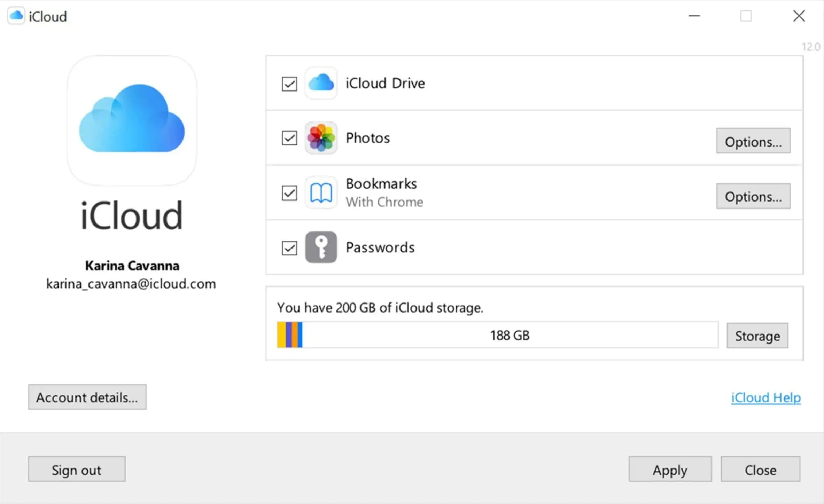The image size is (824, 504).
Task: Click the Account details button
Action: click(x=87, y=397)
